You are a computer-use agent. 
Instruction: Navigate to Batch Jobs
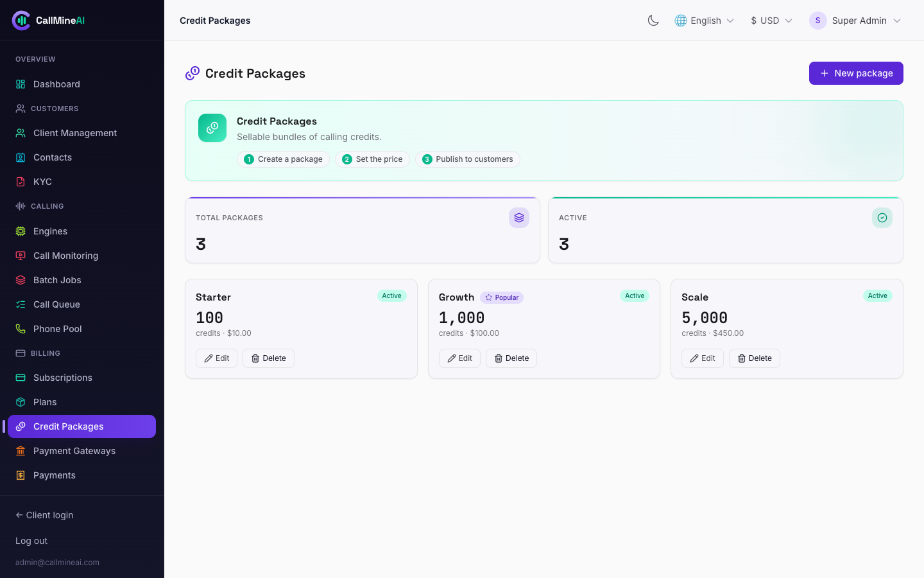(81, 280)
